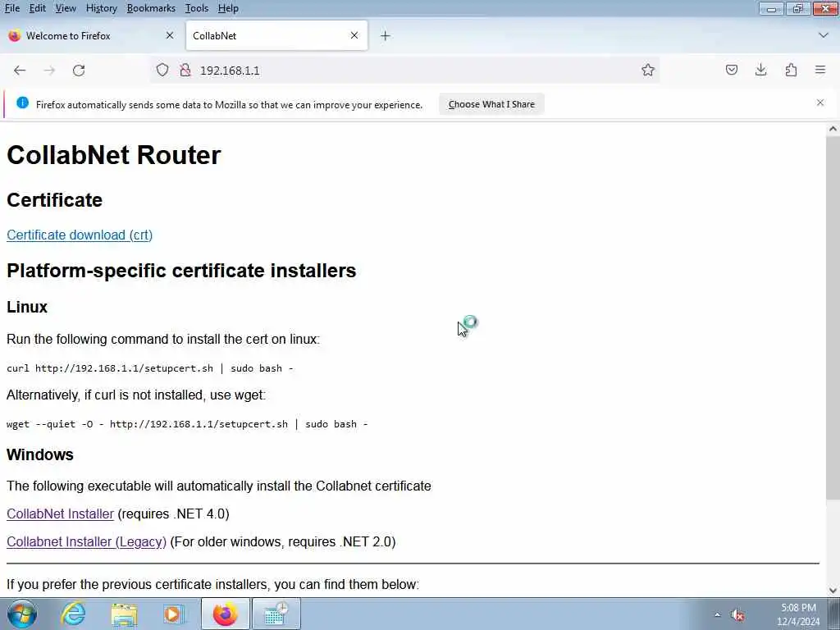840x630 pixels.
Task: Select the CollabNet tab
Action: click(276, 36)
